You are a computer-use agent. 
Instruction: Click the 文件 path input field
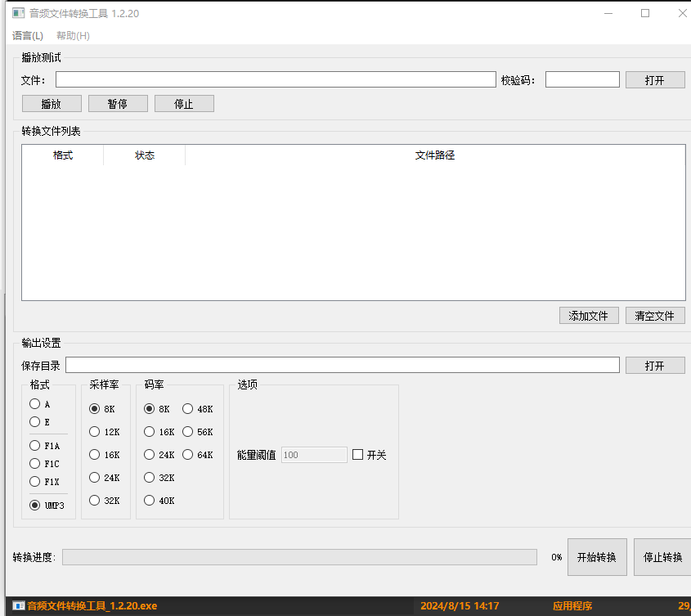point(276,80)
